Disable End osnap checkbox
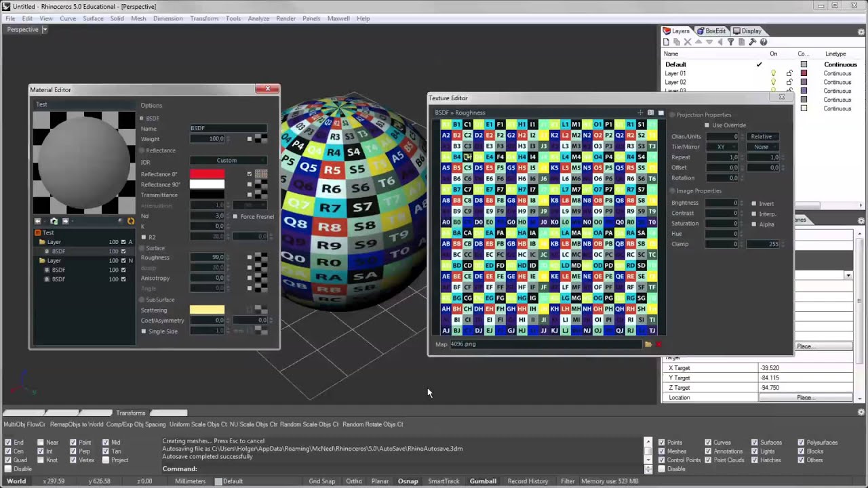The image size is (868, 488). [8, 443]
